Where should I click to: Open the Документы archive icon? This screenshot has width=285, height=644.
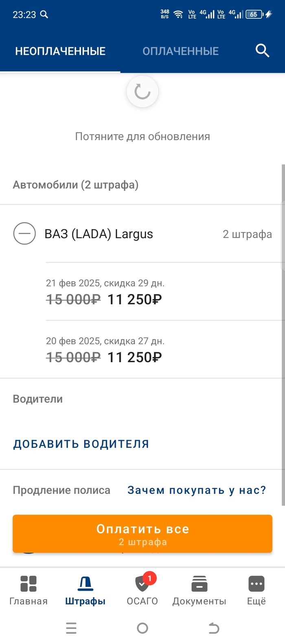[x=199, y=584]
